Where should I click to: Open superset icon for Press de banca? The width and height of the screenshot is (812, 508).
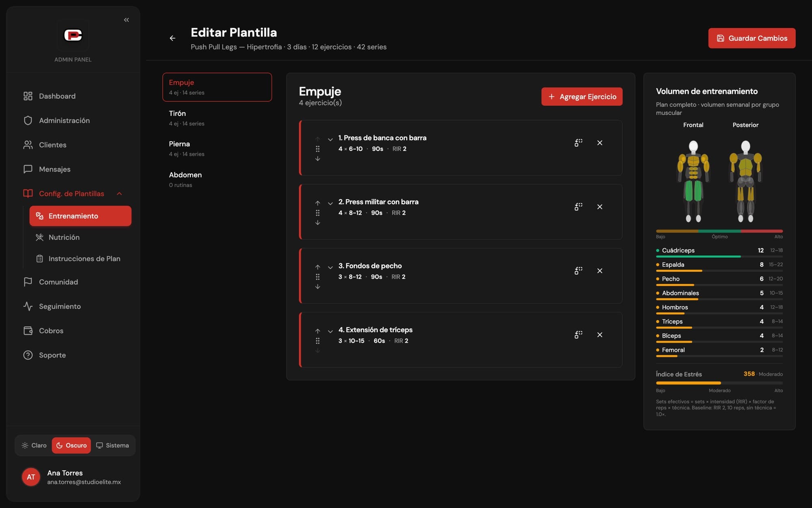point(579,143)
